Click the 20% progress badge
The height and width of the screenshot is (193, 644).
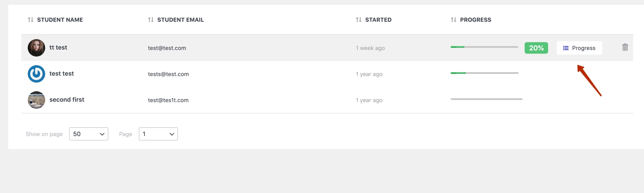[x=536, y=48]
